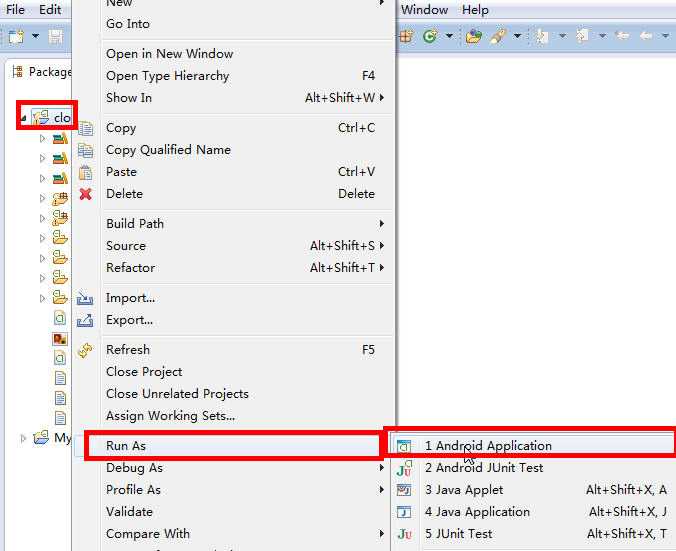Screen dimensions: 676x551
Task: Click the red X Delete icon
Action: (x=85, y=194)
